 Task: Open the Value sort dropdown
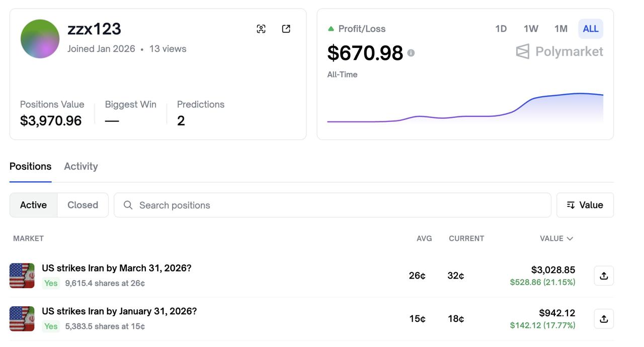(585, 205)
